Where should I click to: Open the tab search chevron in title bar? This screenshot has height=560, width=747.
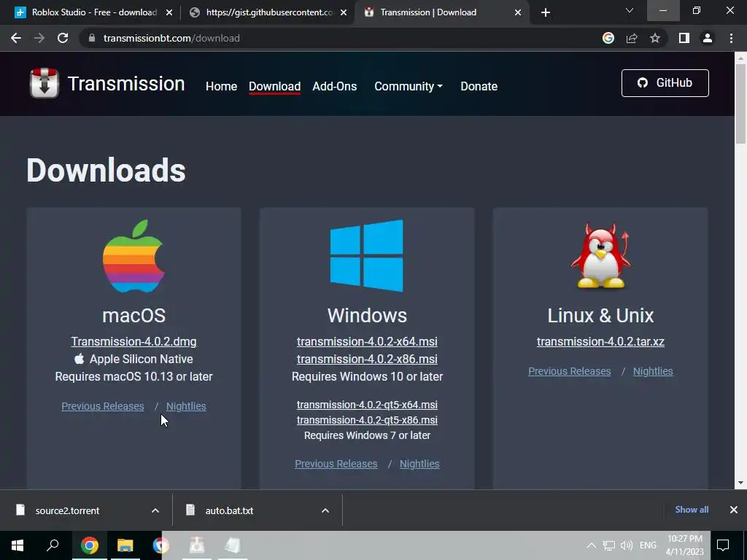pyautogui.click(x=630, y=10)
